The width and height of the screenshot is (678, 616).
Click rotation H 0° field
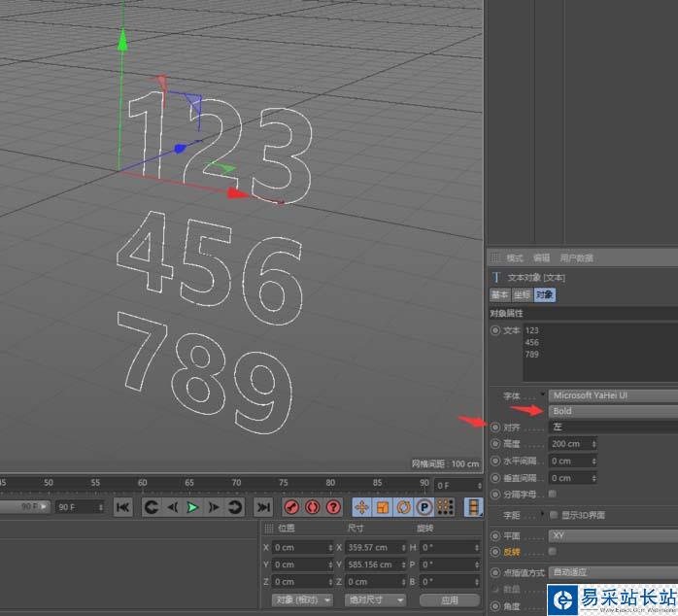447,548
